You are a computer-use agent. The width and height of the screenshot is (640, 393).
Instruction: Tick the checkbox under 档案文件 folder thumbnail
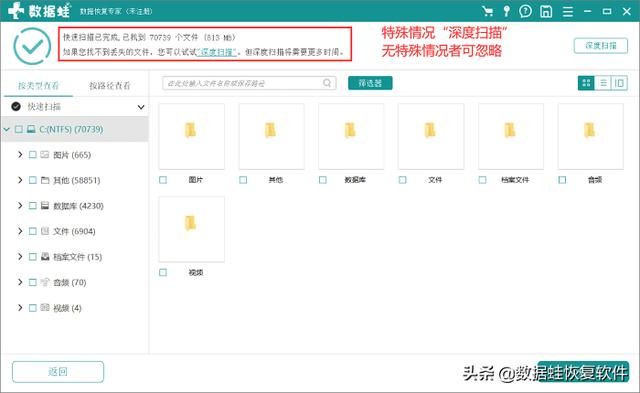482,180
